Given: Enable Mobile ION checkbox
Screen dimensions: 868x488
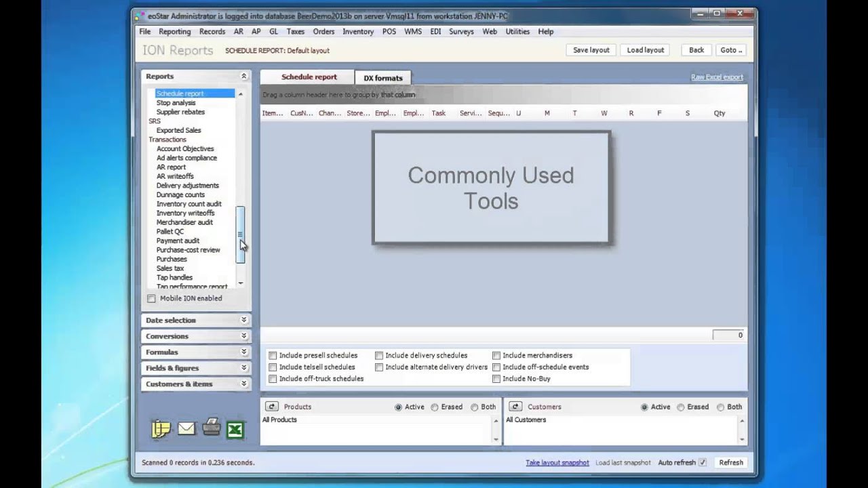Looking at the screenshot, I should 151,298.
